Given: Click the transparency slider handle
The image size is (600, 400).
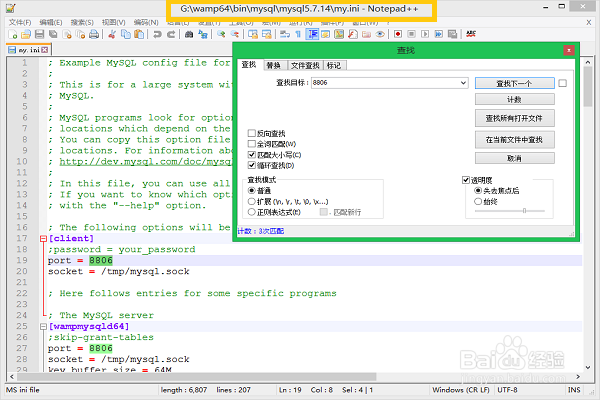Looking at the screenshot, I should pos(524,211).
